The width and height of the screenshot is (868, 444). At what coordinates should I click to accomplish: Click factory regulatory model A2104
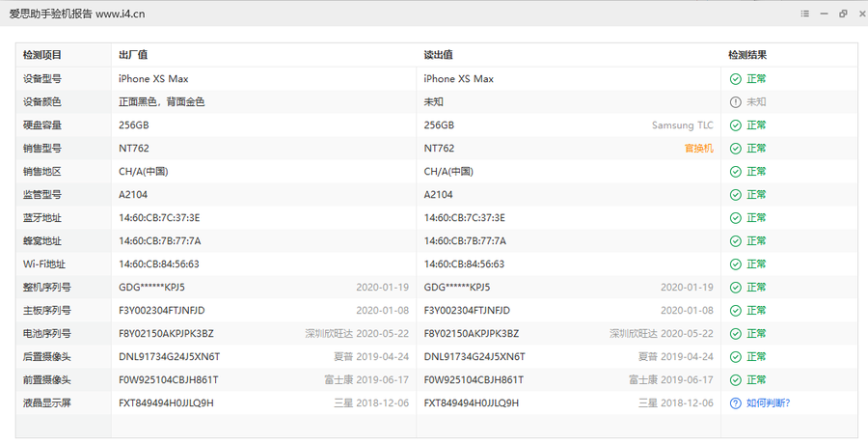pos(133,195)
